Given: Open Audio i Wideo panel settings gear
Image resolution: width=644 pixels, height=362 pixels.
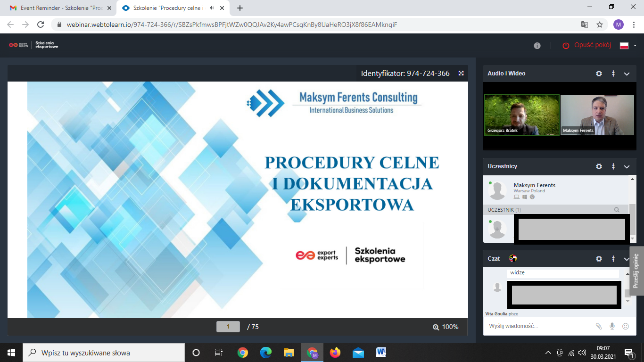Looking at the screenshot, I should point(599,74).
